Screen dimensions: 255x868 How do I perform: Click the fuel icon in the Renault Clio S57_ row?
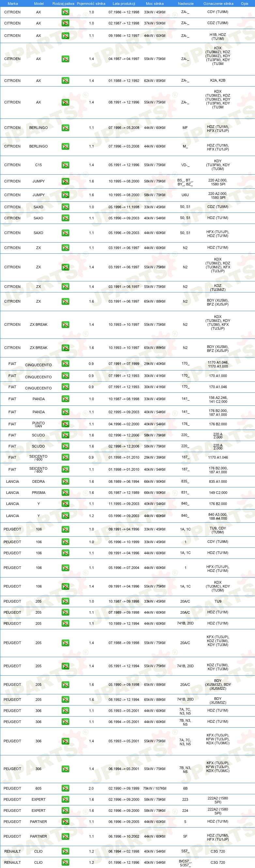[65, 852]
